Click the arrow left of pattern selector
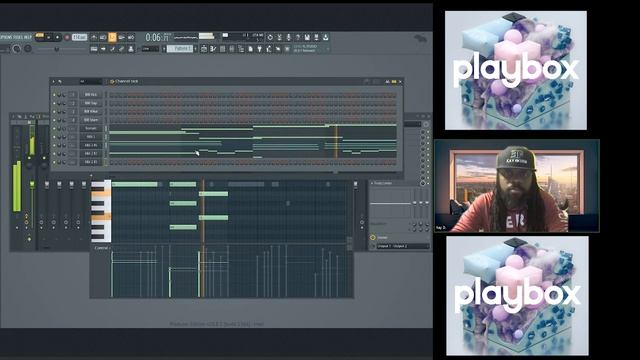The height and width of the screenshot is (360, 640). click(164, 49)
